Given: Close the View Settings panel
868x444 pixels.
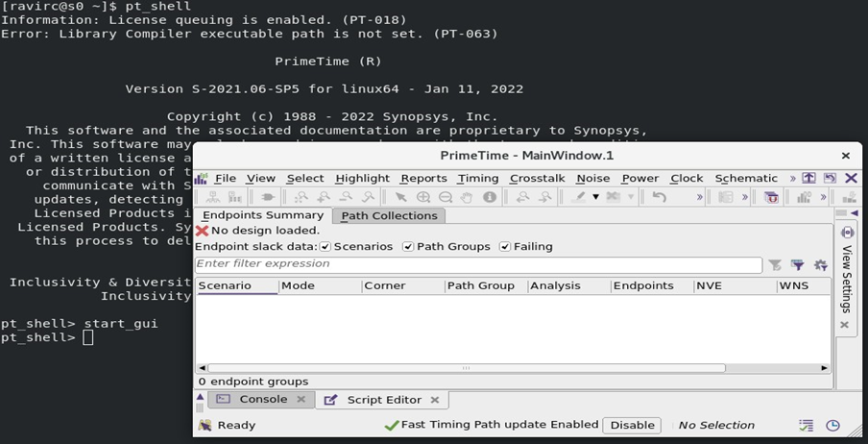Looking at the screenshot, I should 844,325.
